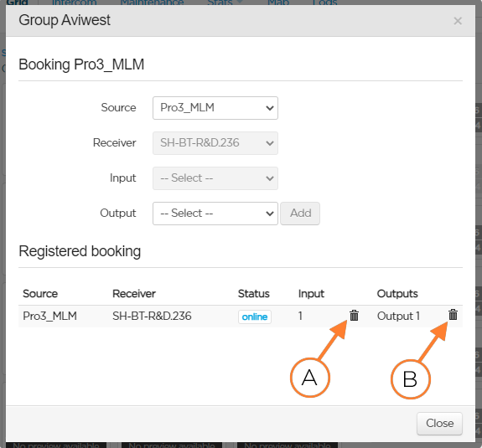
Task: Click input value 1 in booking row
Action: pos(300,316)
